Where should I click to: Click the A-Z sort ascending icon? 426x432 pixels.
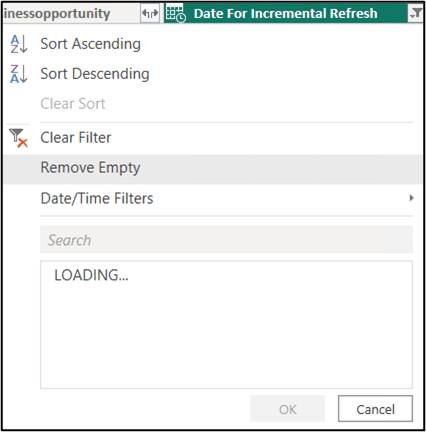point(19,44)
